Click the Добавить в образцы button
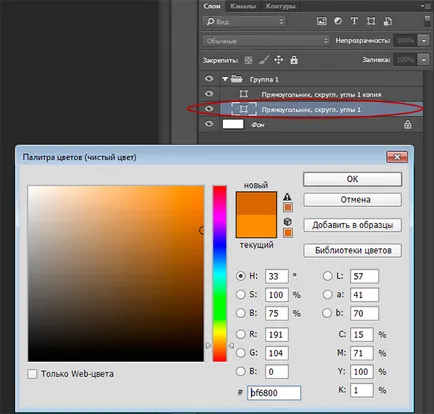Image resolution: width=434 pixels, height=414 pixels. [352, 225]
